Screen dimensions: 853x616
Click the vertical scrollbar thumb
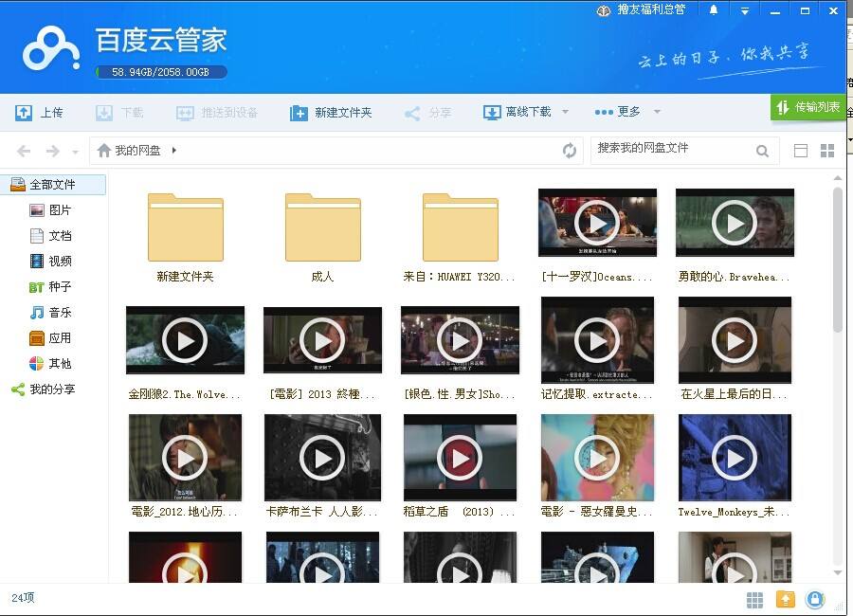point(838,260)
